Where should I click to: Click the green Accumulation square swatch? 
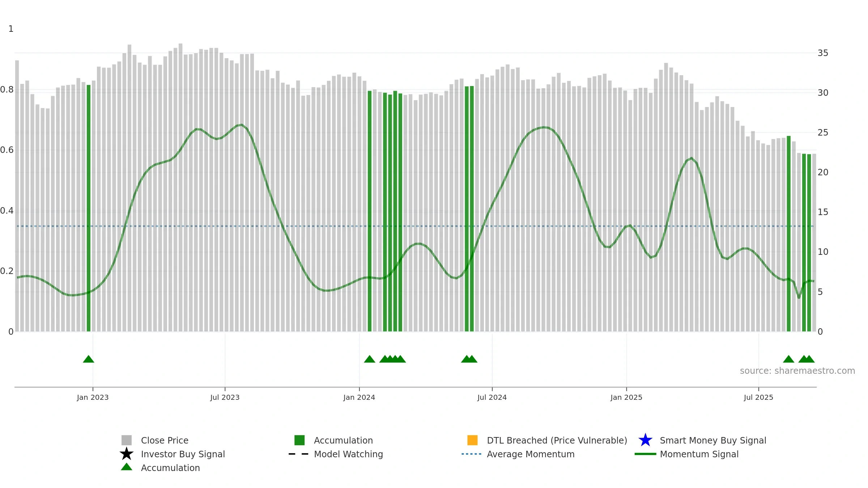click(x=299, y=440)
